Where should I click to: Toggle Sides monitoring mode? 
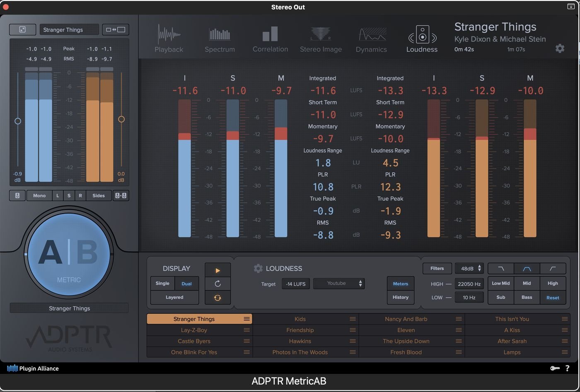click(x=99, y=195)
